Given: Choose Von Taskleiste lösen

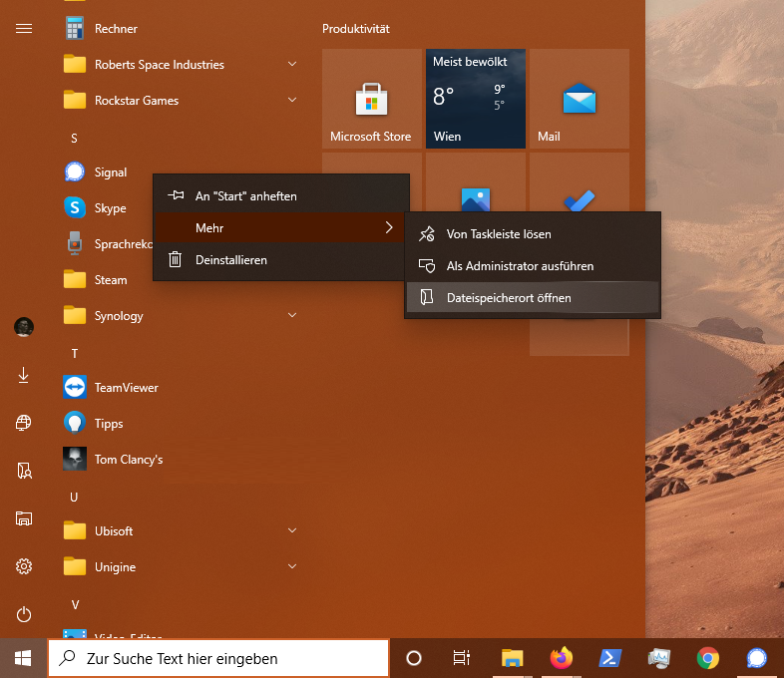Looking at the screenshot, I should pyautogui.click(x=533, y=234).
